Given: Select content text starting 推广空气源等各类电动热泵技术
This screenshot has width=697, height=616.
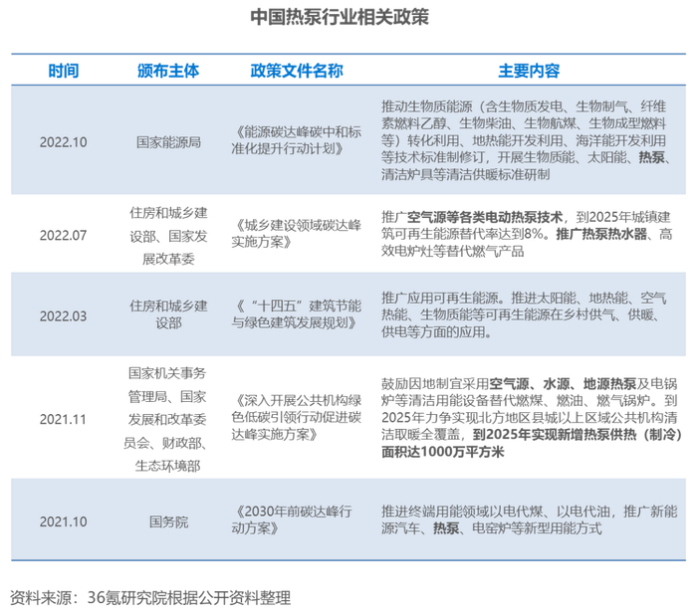Looking at the screenshot, I should 527,234.
